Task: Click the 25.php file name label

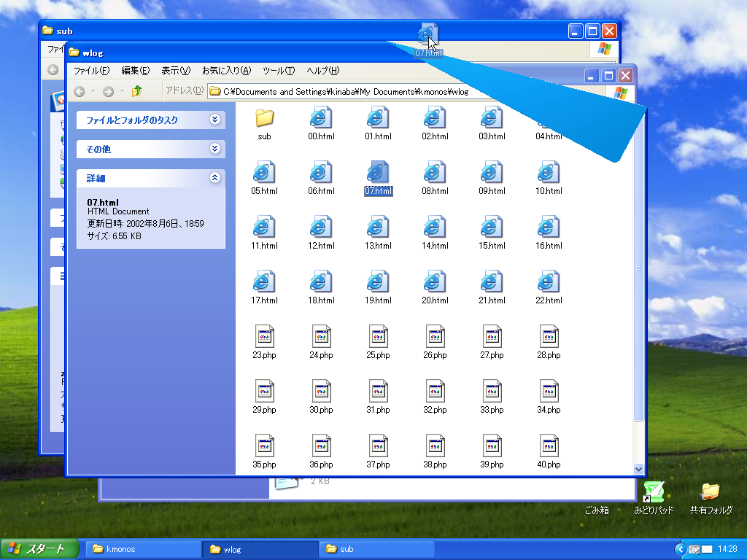Action: pyautogui.click(x=379, y=355)
